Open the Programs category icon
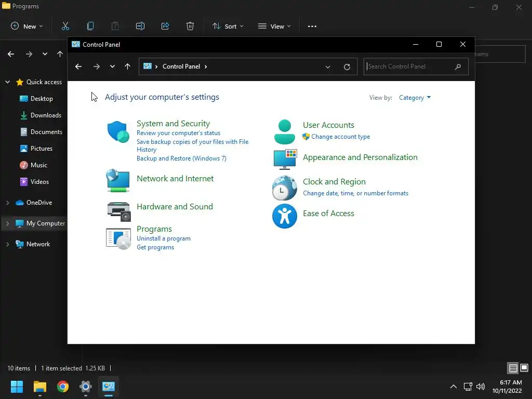The image size is (532, 399). tap(118, 238)
